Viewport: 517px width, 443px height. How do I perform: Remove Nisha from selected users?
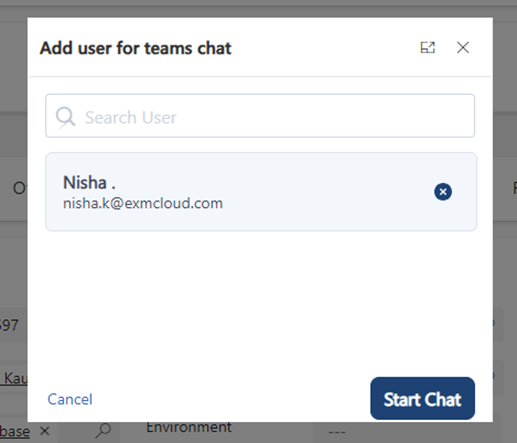pos(443,192)
